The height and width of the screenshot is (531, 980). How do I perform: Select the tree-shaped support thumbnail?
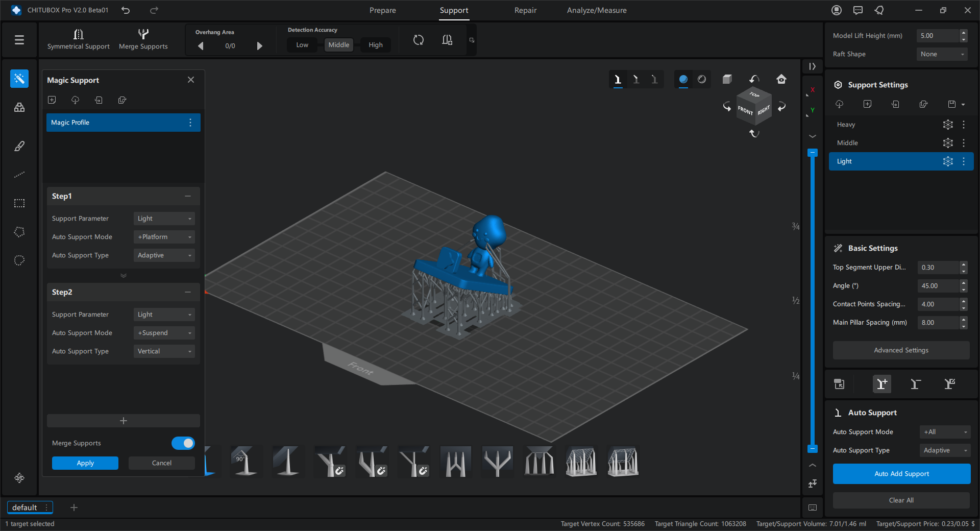pos(497,462)
